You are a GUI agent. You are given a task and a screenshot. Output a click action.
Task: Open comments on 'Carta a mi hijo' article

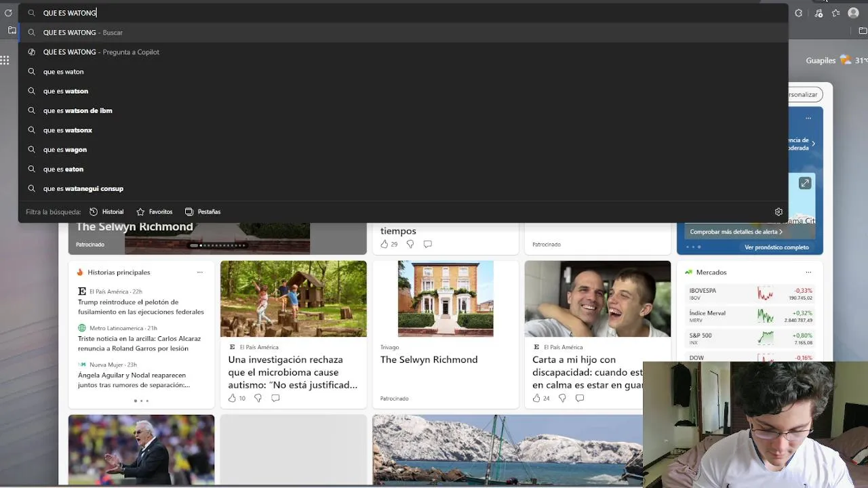click(580, 398)
